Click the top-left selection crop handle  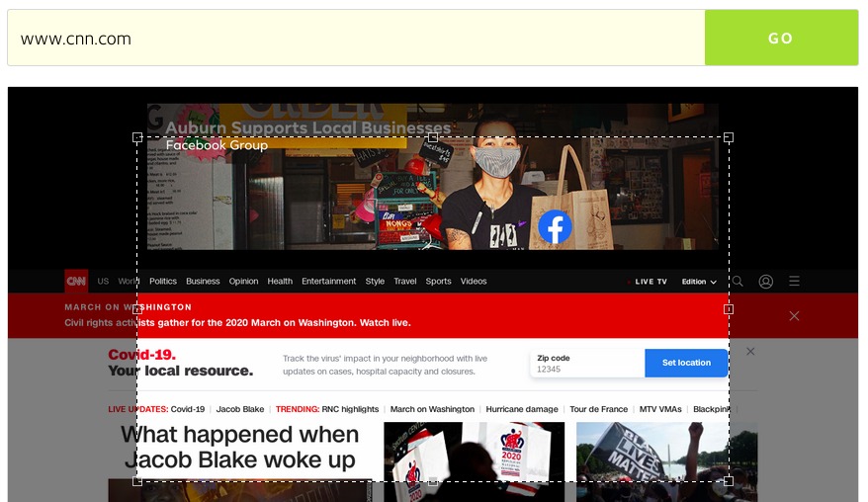137,137
